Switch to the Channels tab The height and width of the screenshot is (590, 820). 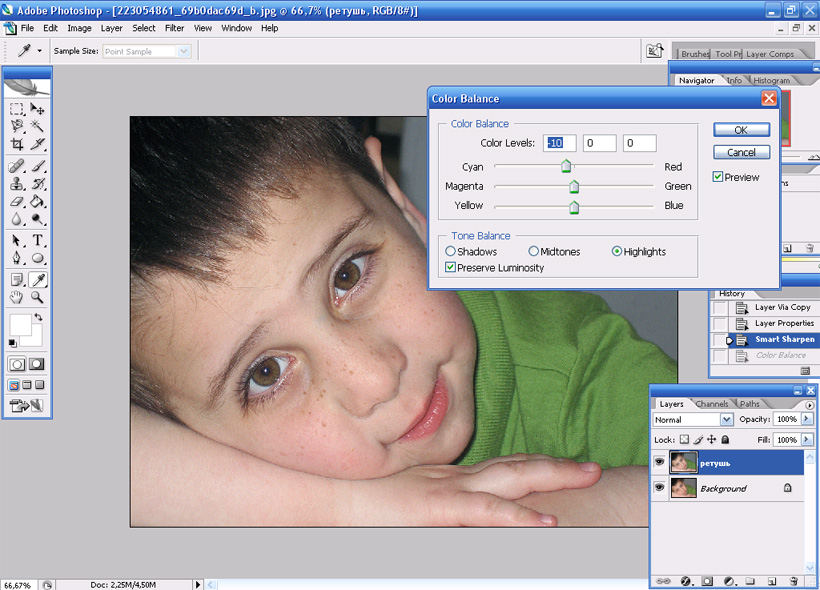712,404
